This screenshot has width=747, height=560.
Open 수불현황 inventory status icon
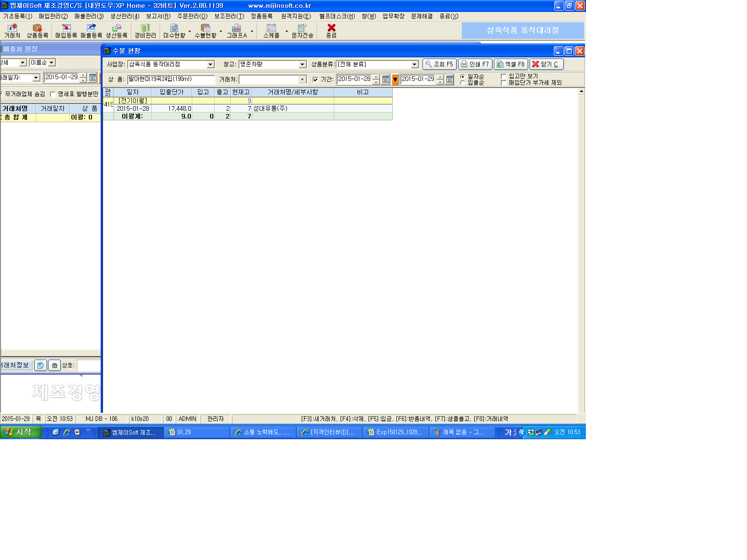(x=205, y=31)
